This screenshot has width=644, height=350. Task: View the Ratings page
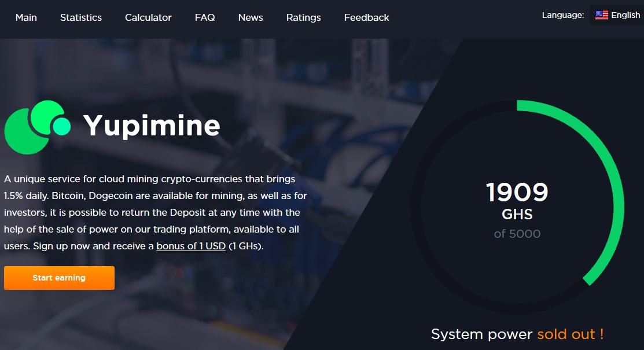point(303,17)
